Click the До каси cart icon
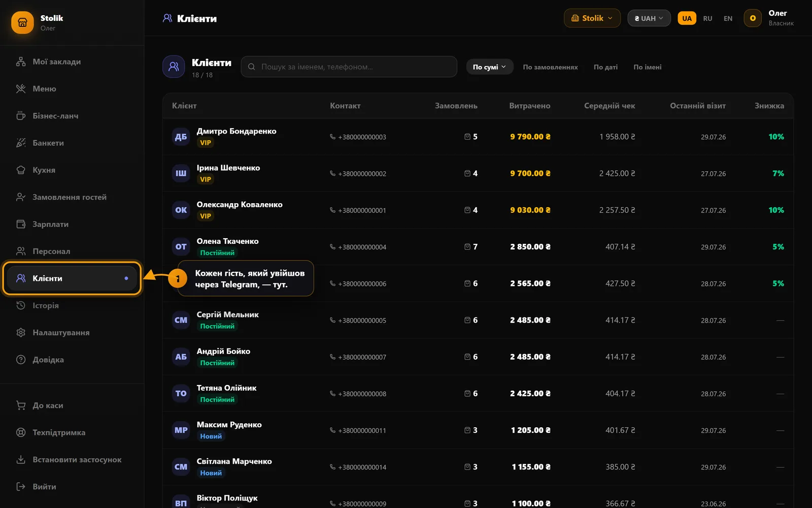The image size is (812, 508). click(21, 405)
